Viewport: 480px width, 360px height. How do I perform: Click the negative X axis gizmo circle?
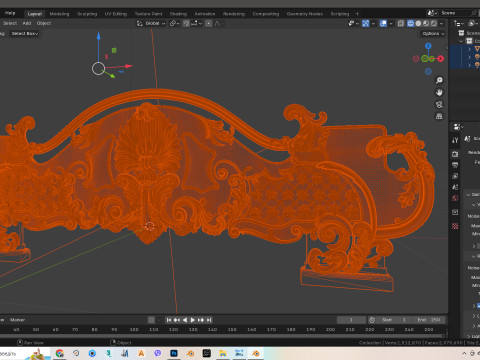click(416, 59)
